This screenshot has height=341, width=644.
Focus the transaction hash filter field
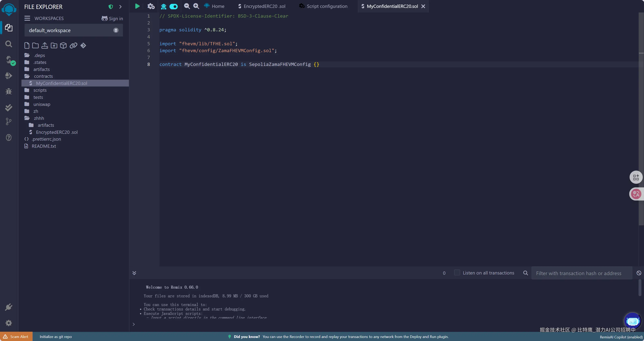(581, 273)
